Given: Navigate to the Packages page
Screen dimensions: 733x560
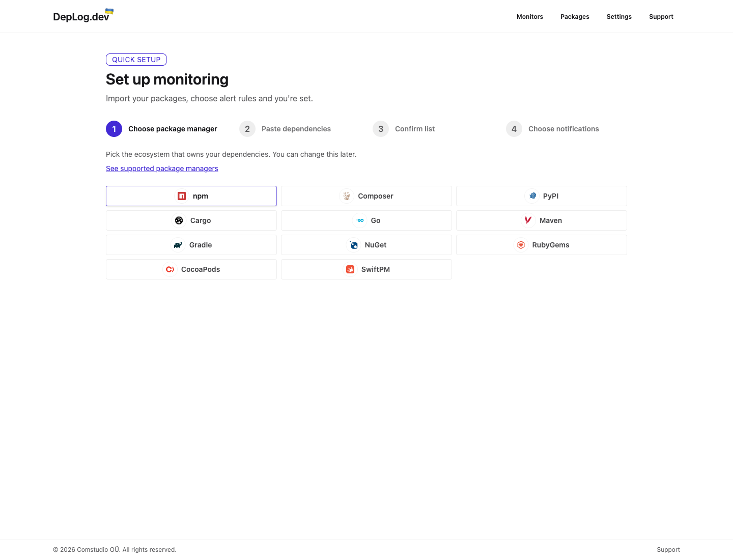Looking at the screenshot, I should tap(575, 16).
